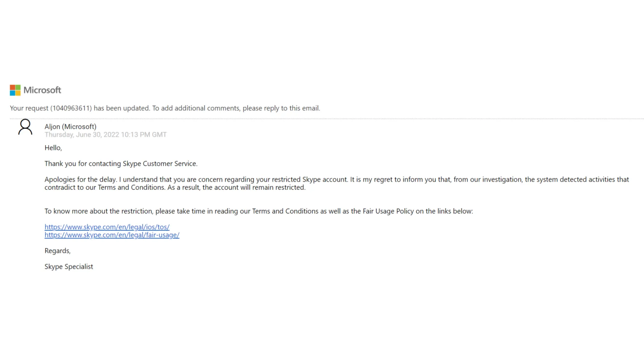644x362 pixels.
Task: Click 'please reply to this email' text
Action: (281, 108)
